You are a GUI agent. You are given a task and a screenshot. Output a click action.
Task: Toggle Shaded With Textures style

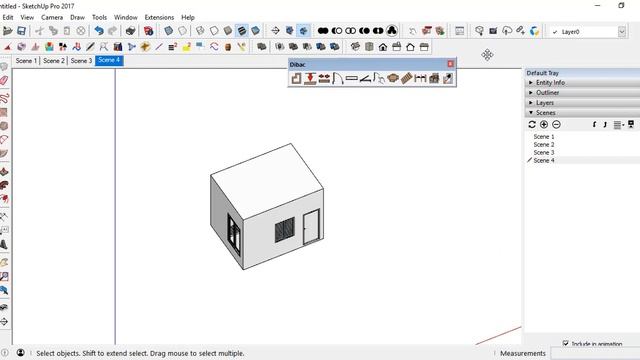tap(242, 31)
